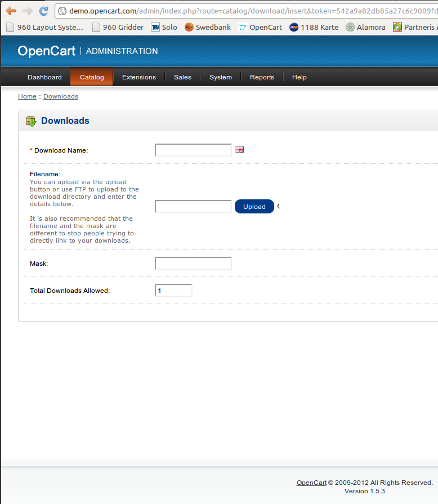
Task: Click the browser forward arrow
Action: (28, 11)
